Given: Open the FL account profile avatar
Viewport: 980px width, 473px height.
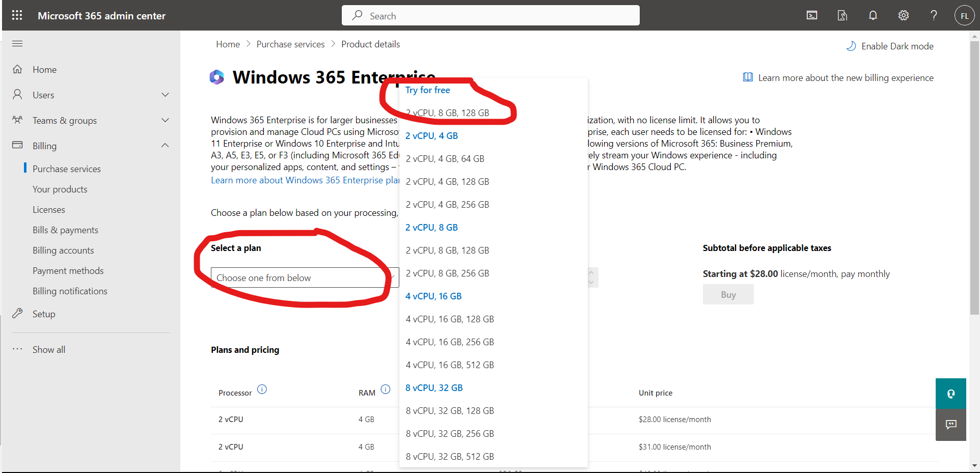Looking at the screenshot, I should (x=964, y=16).
